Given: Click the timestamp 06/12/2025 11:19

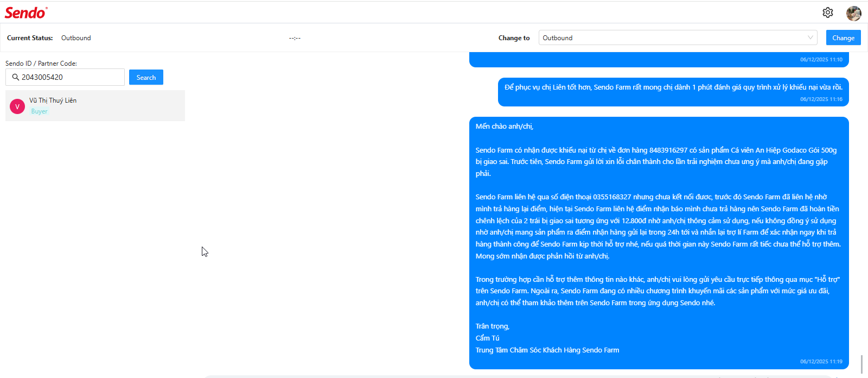Looking at the screenshot, I should click(821, 361).
